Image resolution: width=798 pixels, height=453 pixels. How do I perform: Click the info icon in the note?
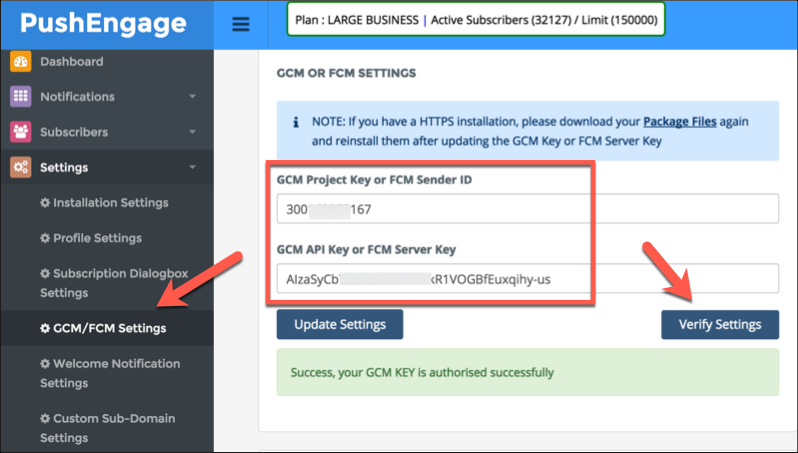tap(296, 122)
